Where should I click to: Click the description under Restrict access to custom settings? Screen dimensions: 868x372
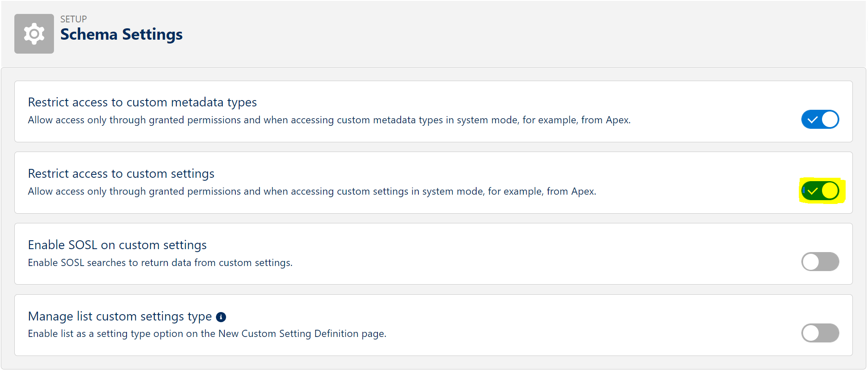312,191
